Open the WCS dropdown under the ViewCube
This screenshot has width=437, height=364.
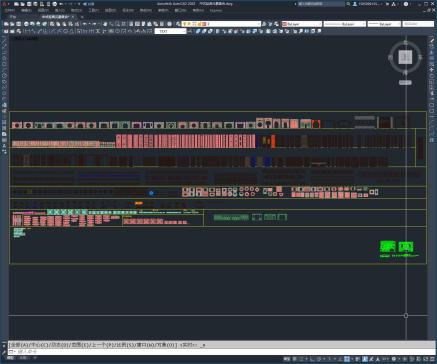click(405, 82)
